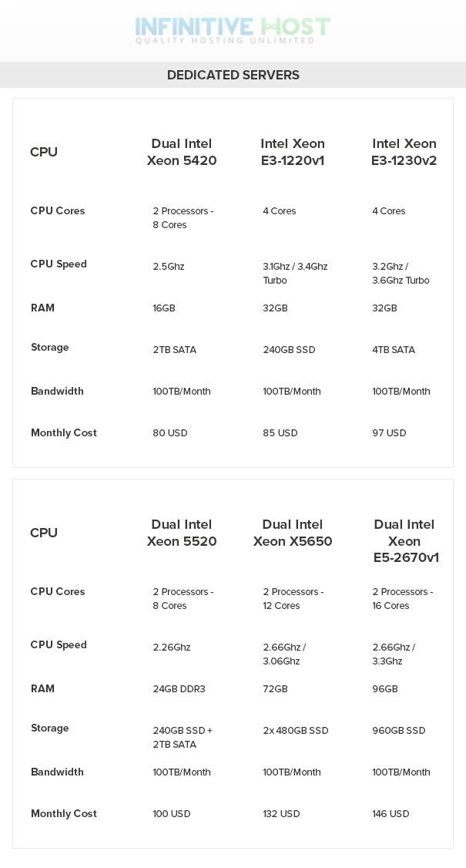Click the 132 USD monthly cost
This screenshot has width=466, height=868.
coord(281,814)
